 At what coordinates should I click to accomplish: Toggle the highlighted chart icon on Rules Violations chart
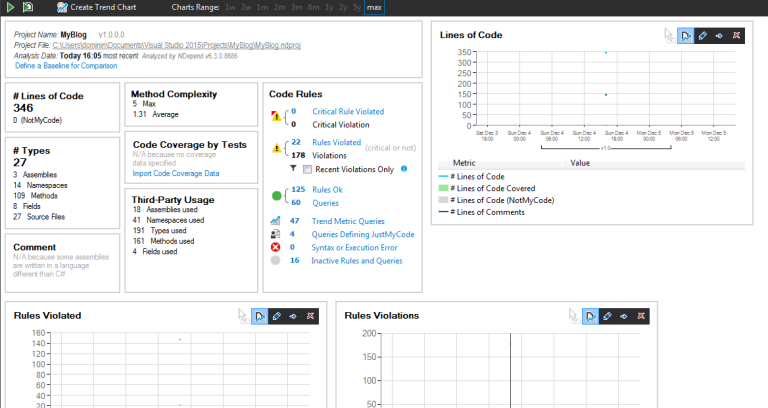coord(590,316)
